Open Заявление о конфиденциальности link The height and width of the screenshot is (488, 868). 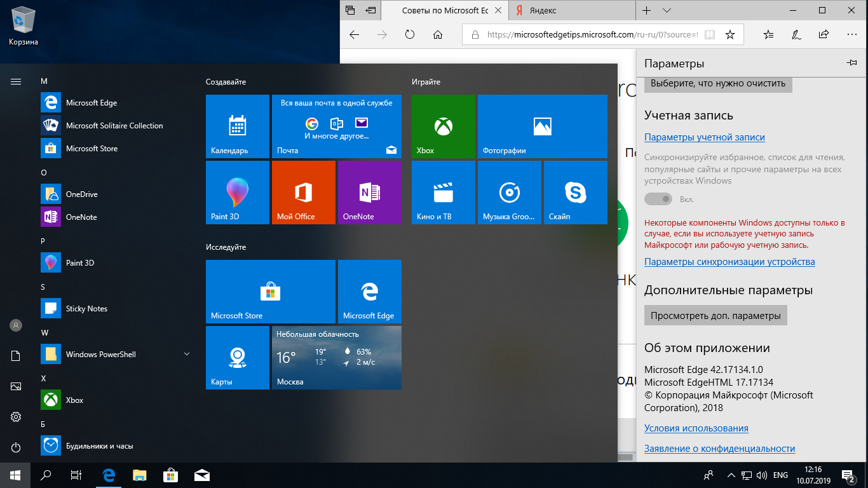pos(720,449)
